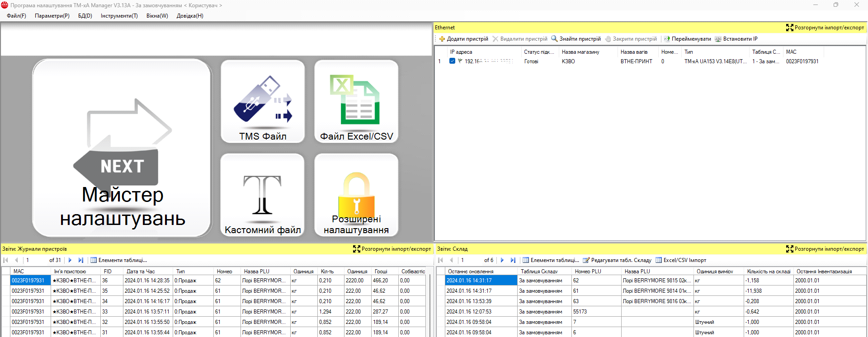This screenshot has height=337, width=868.
Task: Click page number field in Склад report
Action: (x=469, y=260)
